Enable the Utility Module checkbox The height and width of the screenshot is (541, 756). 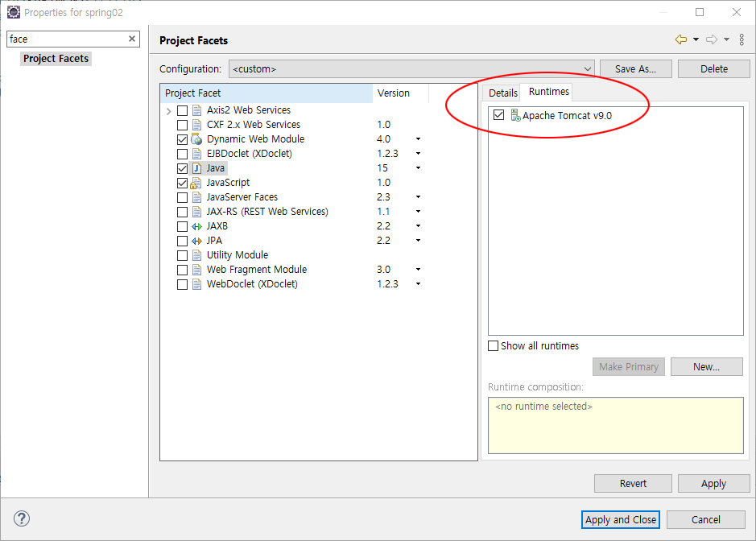coord(182,255)
